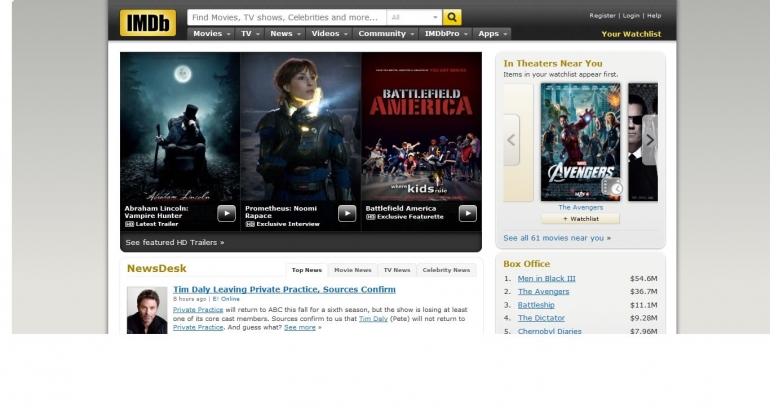Click See more link in news article

(x=300, y=328)
